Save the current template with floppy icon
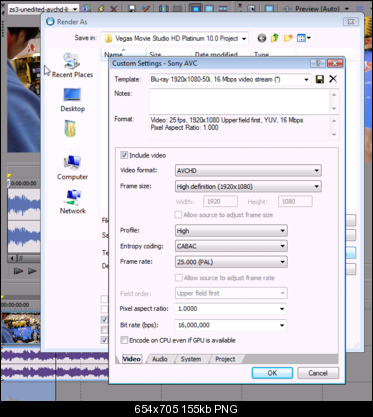 tap(320, 79)
